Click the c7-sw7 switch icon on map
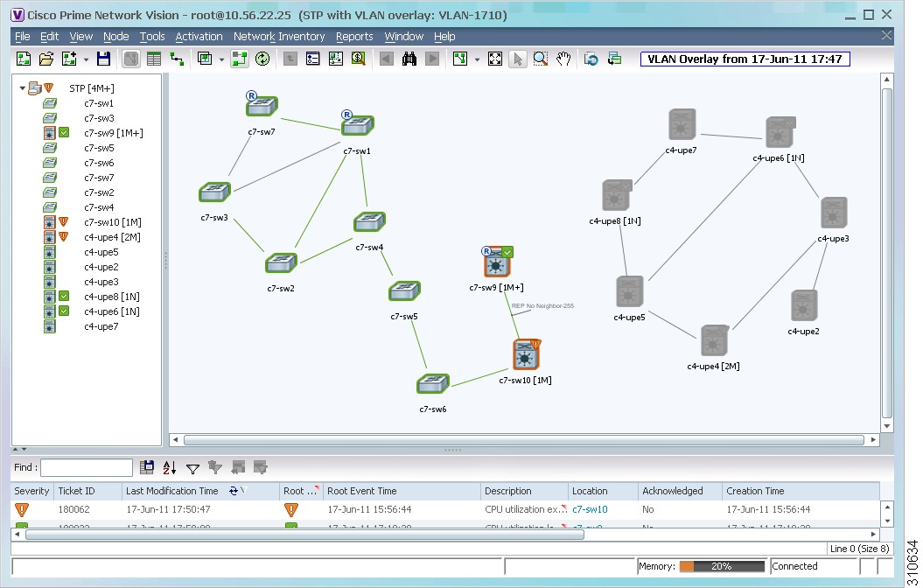Viewport: 923px width, 588px height. [x=262, y=105]
